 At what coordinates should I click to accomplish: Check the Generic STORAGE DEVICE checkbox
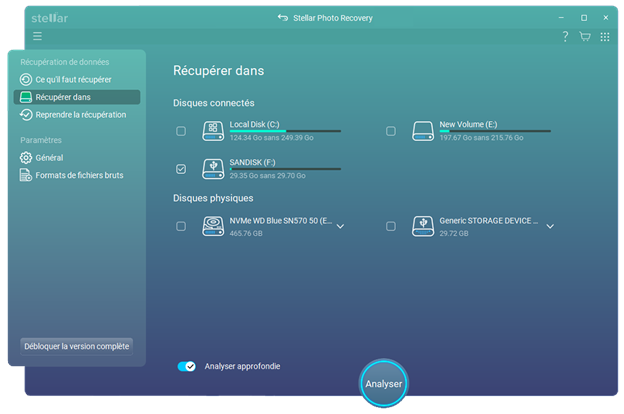[x=391, y=226]
